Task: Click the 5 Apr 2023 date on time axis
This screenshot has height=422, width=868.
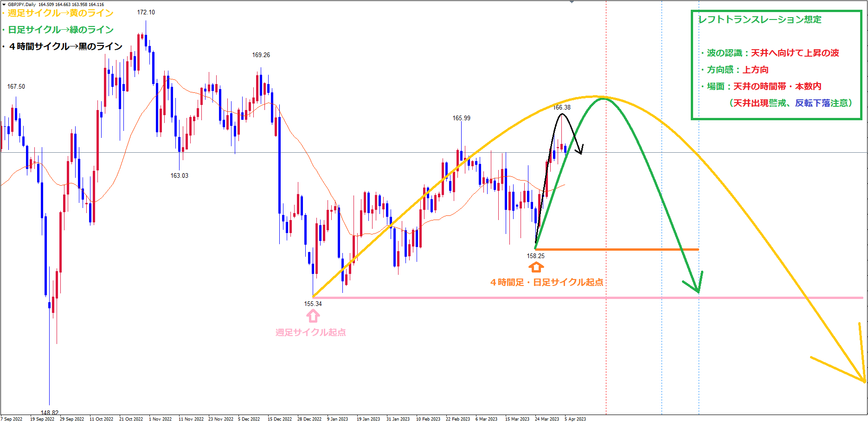Action: point(575,419)
